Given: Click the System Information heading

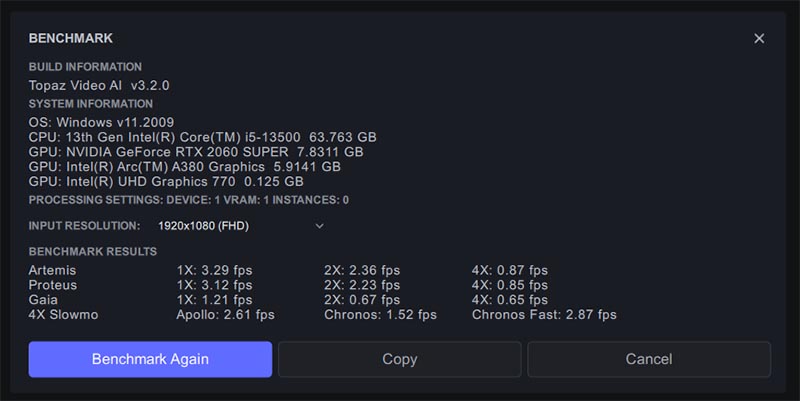Looking at the screenshot, I should tap(91, 104).
